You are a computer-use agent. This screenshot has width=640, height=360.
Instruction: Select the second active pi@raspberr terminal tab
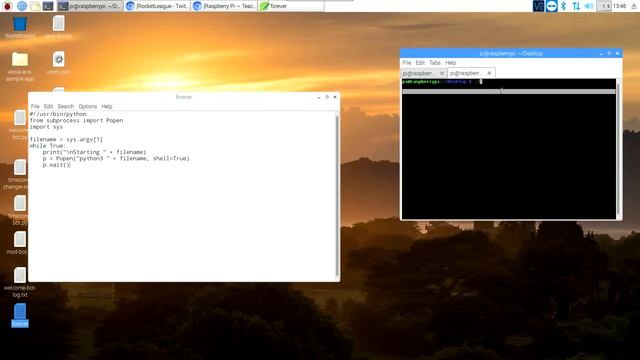(x=467, y=73)
